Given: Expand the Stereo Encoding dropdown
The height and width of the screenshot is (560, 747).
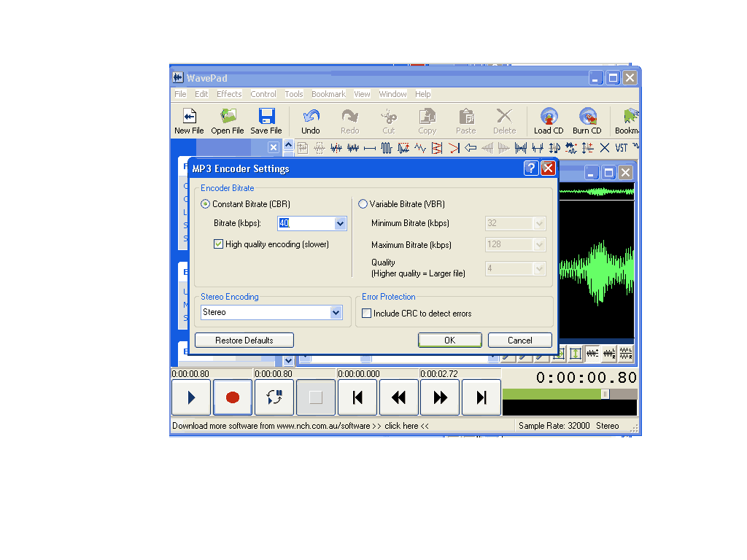Looking at the screenshot, I should (336, 312).
